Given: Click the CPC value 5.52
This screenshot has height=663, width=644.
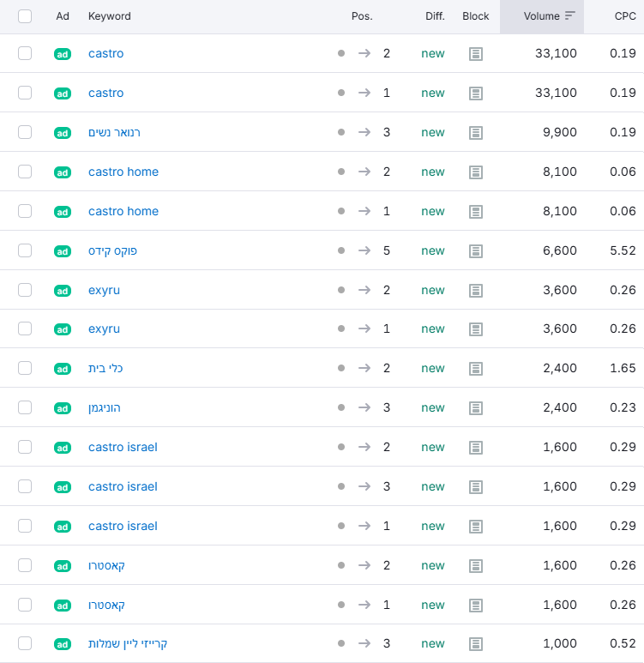Looking at the screenshot, I should (623, 250).
